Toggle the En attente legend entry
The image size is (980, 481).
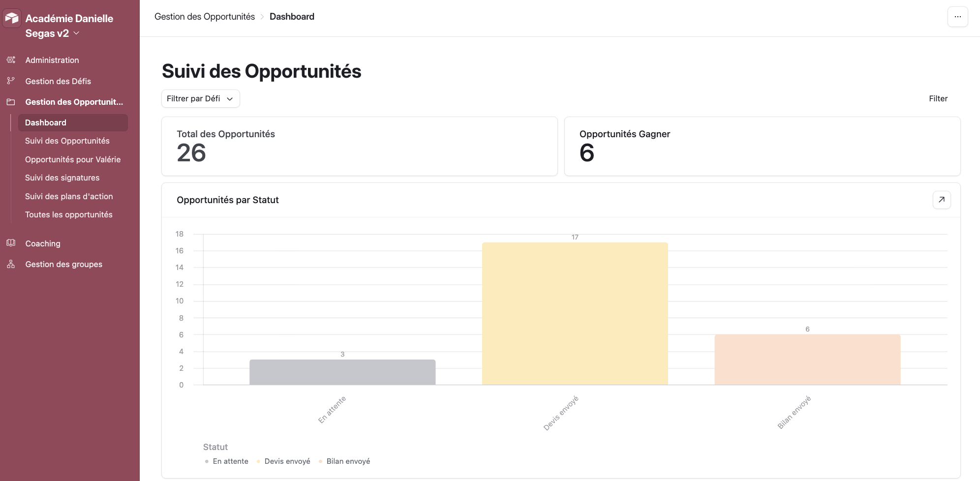point(230,461)
